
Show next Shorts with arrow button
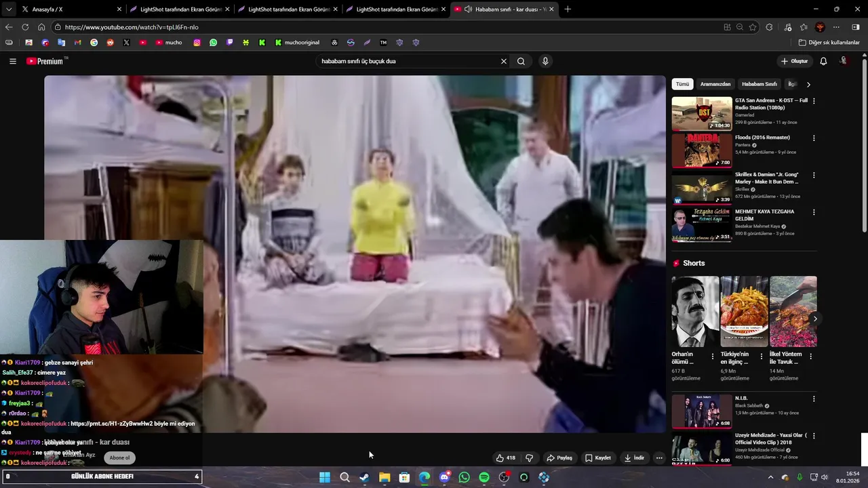click(815, 319)
